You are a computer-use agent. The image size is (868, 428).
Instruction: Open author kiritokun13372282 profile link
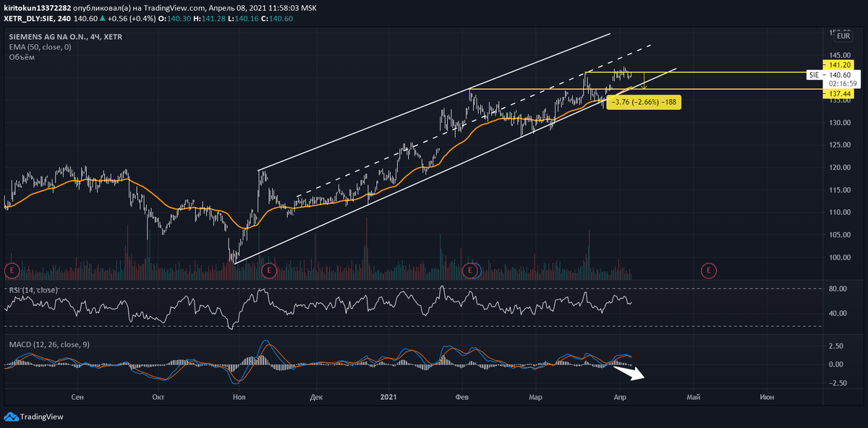click(39, 7)
